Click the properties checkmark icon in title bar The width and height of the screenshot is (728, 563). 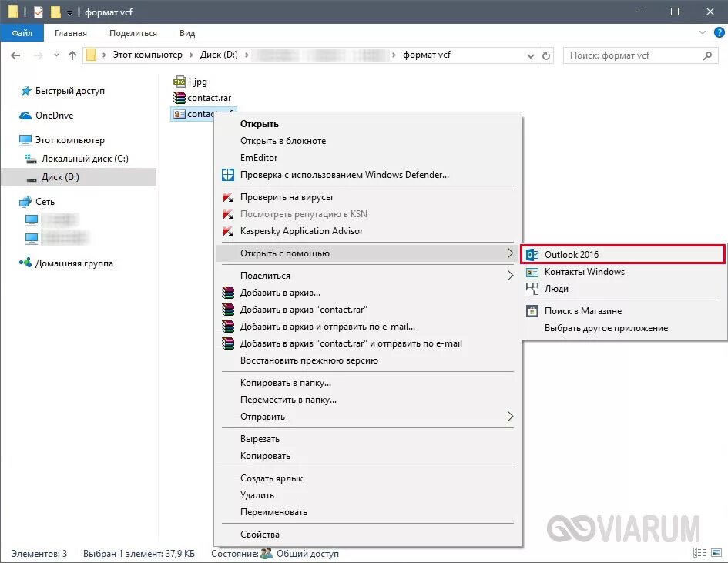39,12
